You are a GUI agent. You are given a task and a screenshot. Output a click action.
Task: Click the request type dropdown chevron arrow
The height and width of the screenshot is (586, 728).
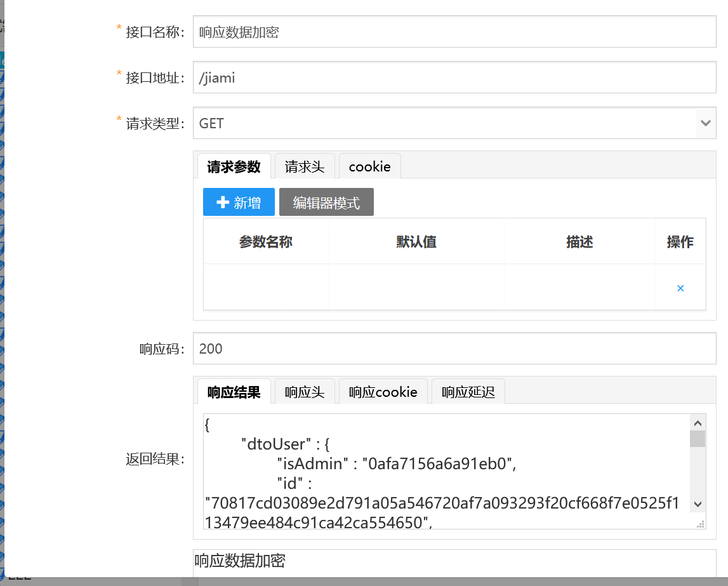click(706, 123)
